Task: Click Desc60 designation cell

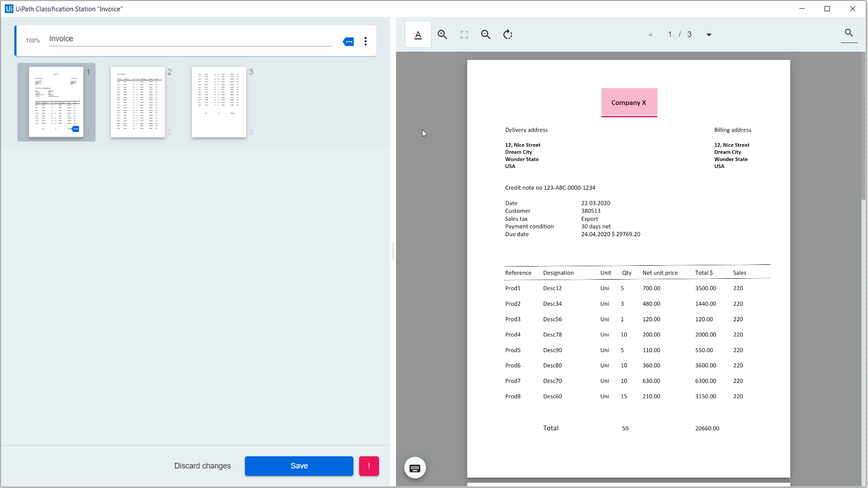Action: pyautogui.click(x=552, y=396)
